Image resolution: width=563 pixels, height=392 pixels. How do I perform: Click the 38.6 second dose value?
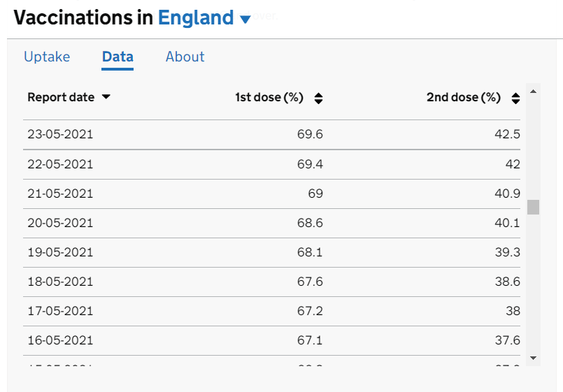coord(507,282)
